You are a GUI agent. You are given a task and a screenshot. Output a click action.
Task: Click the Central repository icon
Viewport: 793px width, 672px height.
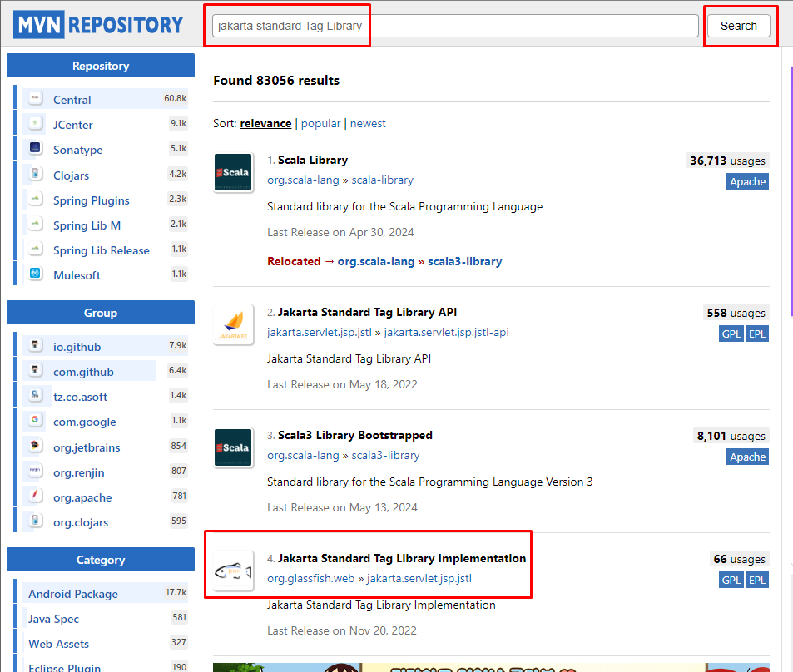35,98
